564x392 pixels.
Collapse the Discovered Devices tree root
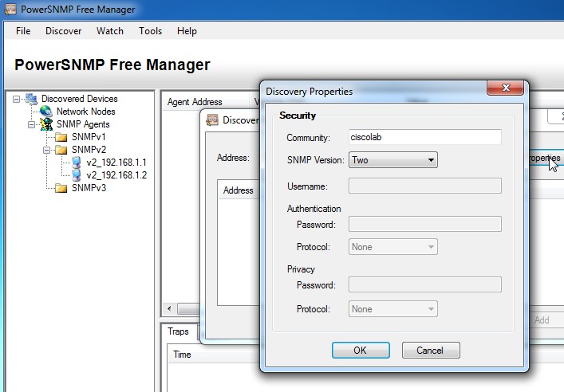tap(16, 99)
